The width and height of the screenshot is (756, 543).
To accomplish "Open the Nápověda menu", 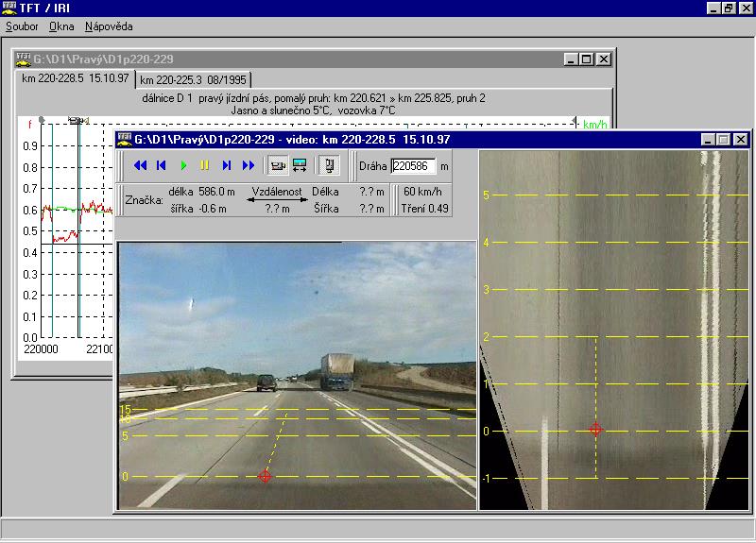I will click(109, 26).
